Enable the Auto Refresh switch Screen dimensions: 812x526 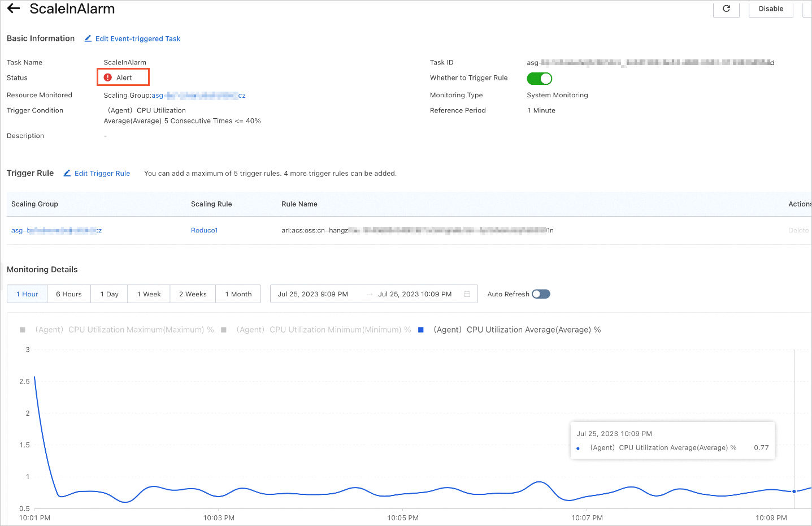[x=541, y=294]
